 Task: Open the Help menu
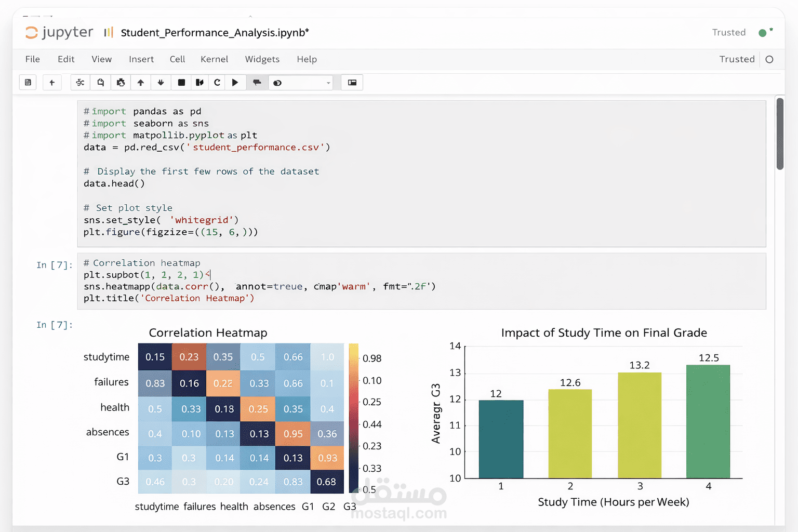tap(307, 59)
